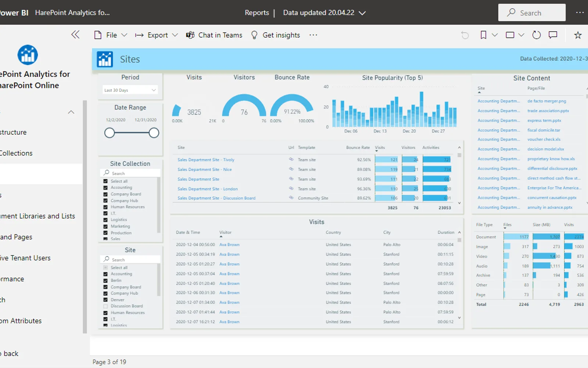This screenshot has height=368, width=588.
Task: Open the Period Last 30 Days dropdown
Action: tap(130, 90)
